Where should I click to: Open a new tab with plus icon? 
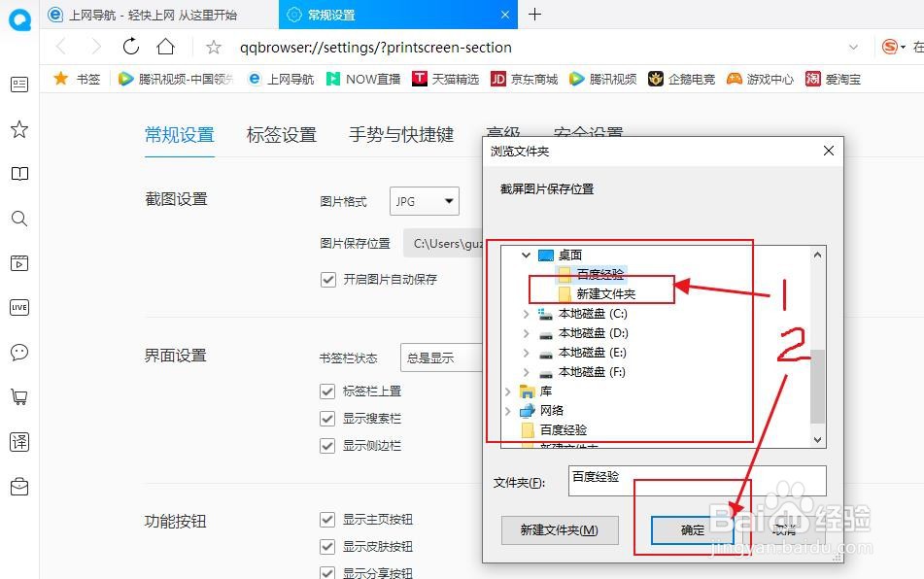(534, 15)
